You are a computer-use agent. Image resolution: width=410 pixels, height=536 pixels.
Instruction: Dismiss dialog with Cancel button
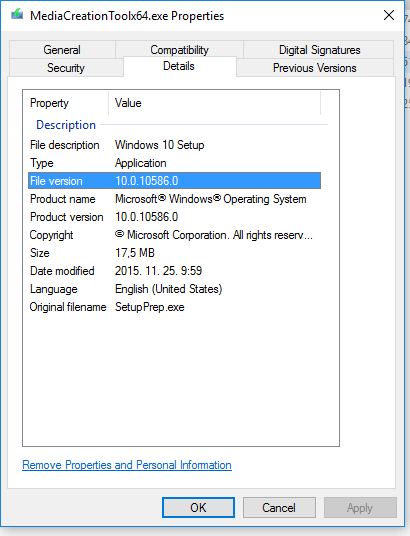[x=279, y=508]
